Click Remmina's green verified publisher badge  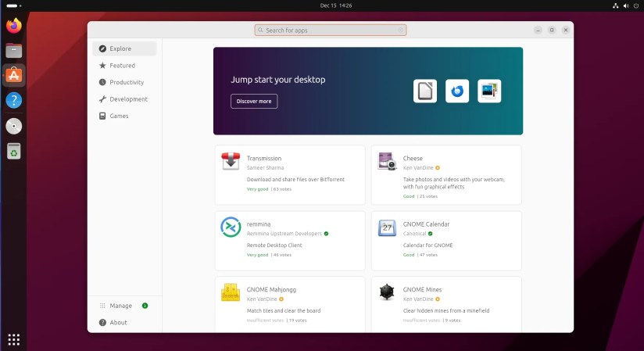click(x=326, y=234)
